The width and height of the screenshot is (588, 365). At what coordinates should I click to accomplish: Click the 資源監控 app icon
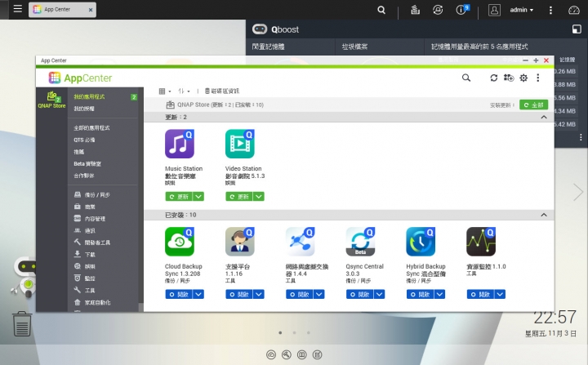coord(481,242)
